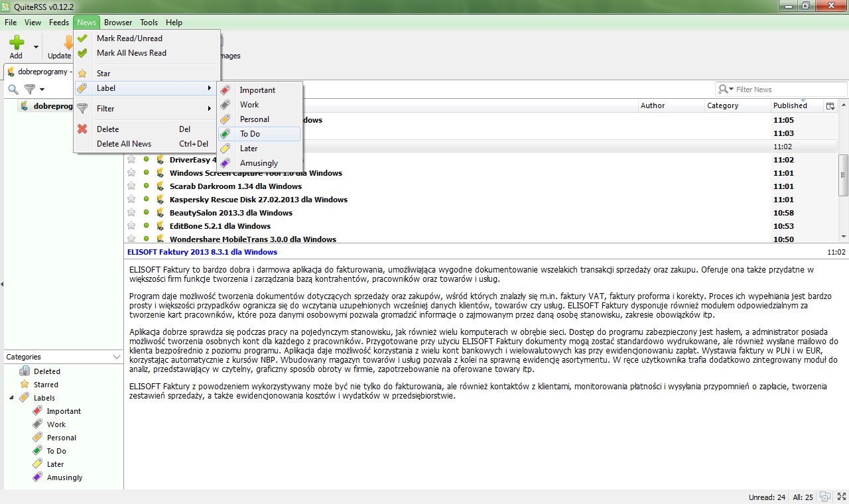Click the status bar display icon next to All: 25
The image size is (849, 504).
(x=824, y=497)
